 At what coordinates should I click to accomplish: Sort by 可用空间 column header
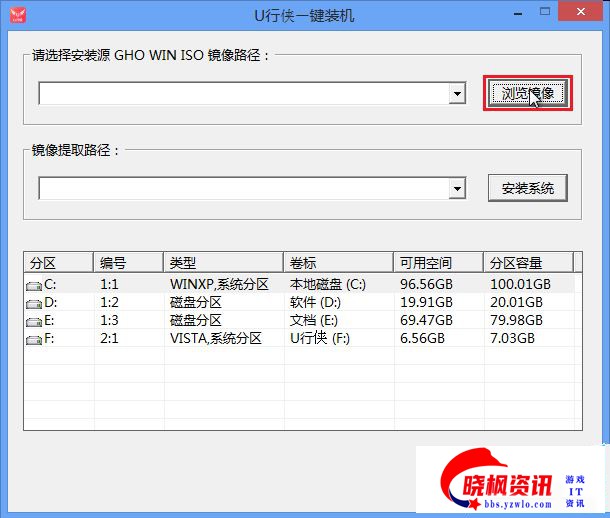pyautogui.click(x=437, y=263)
